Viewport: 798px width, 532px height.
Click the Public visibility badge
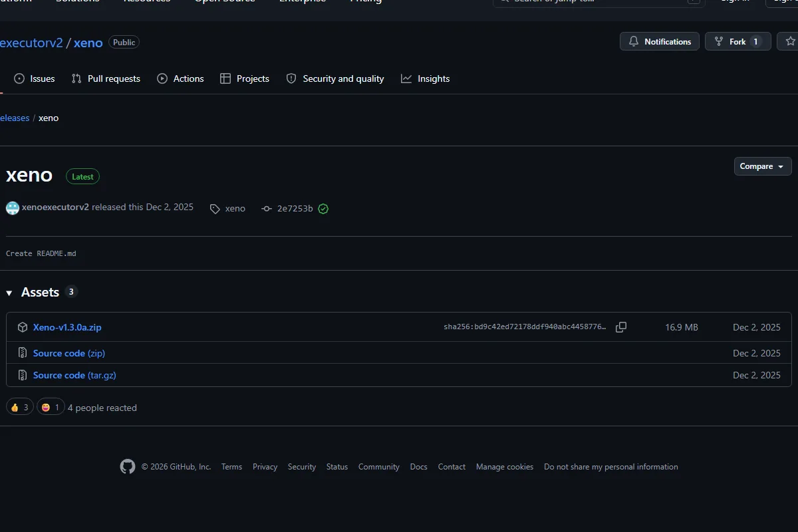(124, 43)
